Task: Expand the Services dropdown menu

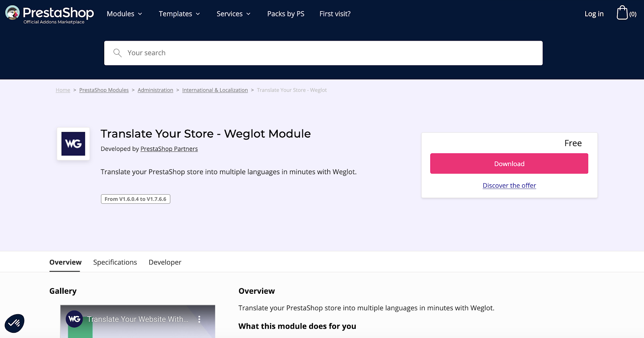Action: coord(233,14)
